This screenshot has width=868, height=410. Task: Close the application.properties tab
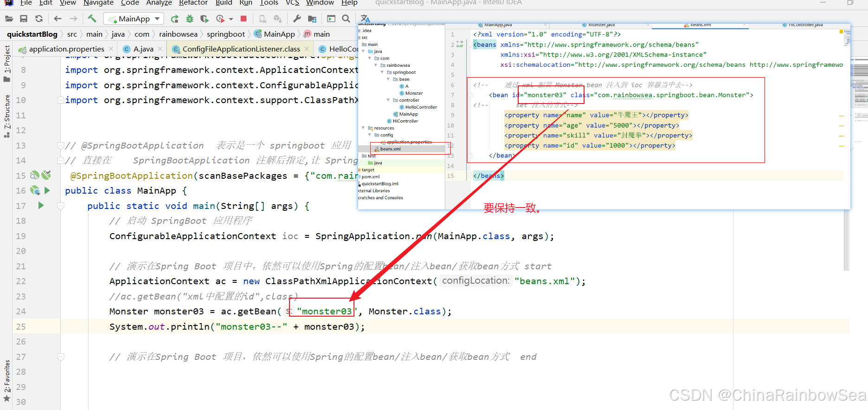point(111,49)
